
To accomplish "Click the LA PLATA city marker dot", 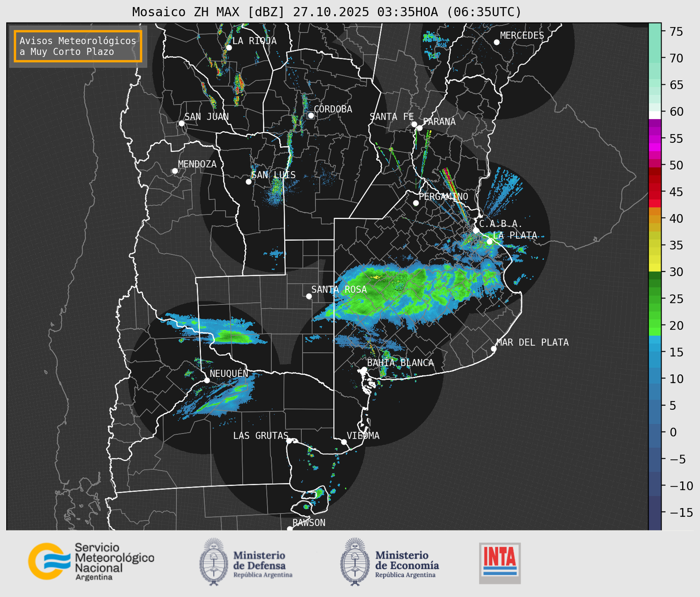I will tap(490, 242).
